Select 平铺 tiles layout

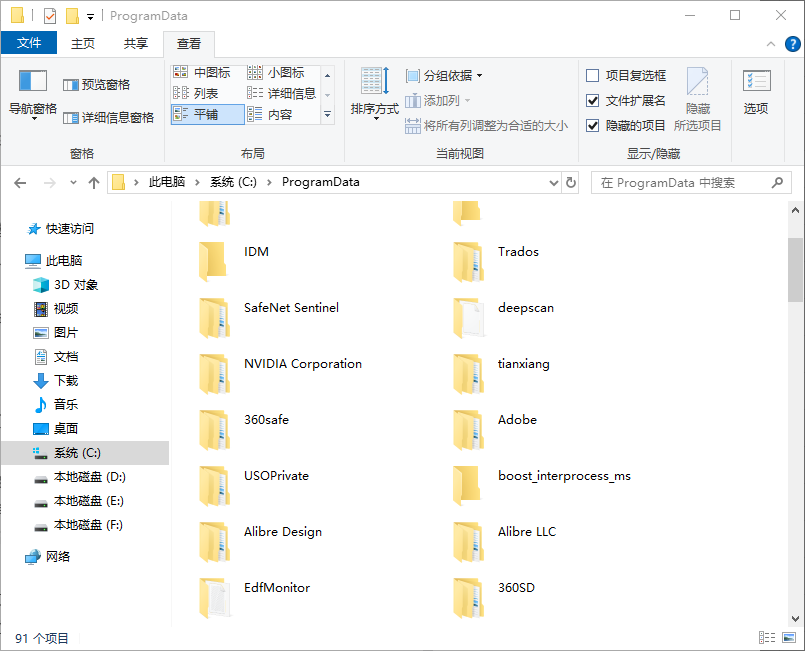pos(207,114)
